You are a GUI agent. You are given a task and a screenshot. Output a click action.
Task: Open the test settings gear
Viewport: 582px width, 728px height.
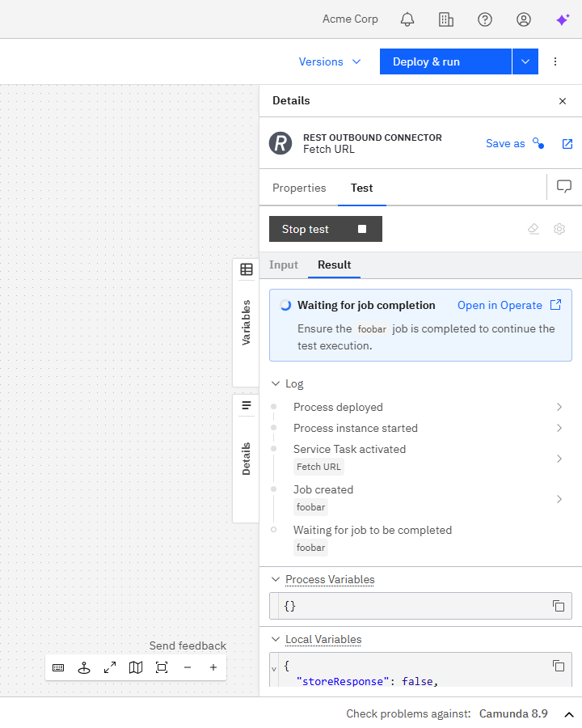click(559, 229)
